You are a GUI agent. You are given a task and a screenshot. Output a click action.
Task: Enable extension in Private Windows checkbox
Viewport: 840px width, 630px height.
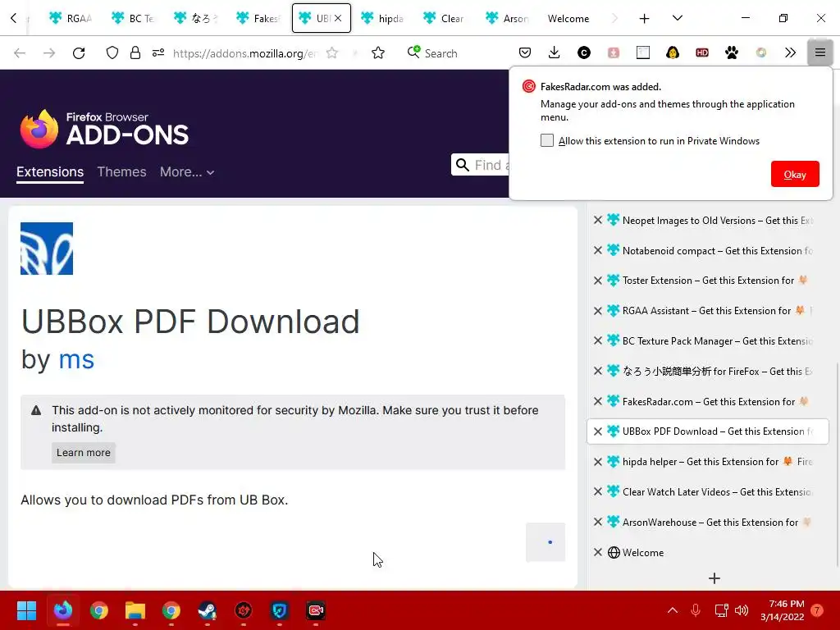[547, 140]
